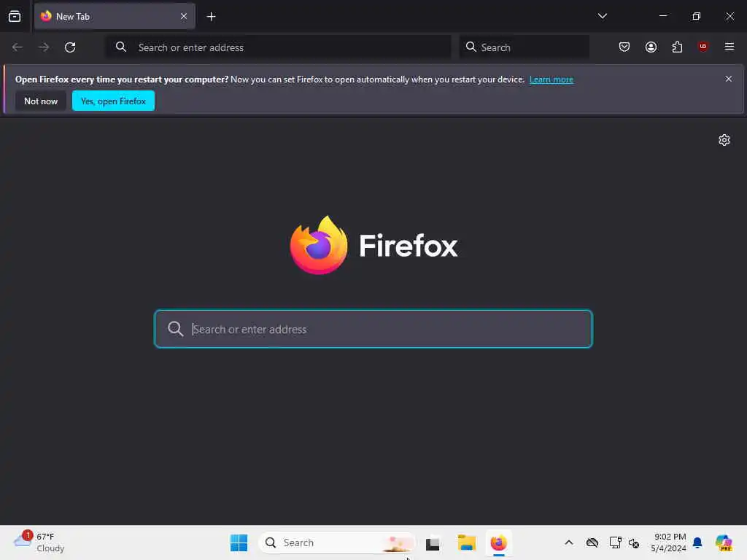
Task: Click the Learn more link
Action: pyautogui.click(x=551, y=79)
